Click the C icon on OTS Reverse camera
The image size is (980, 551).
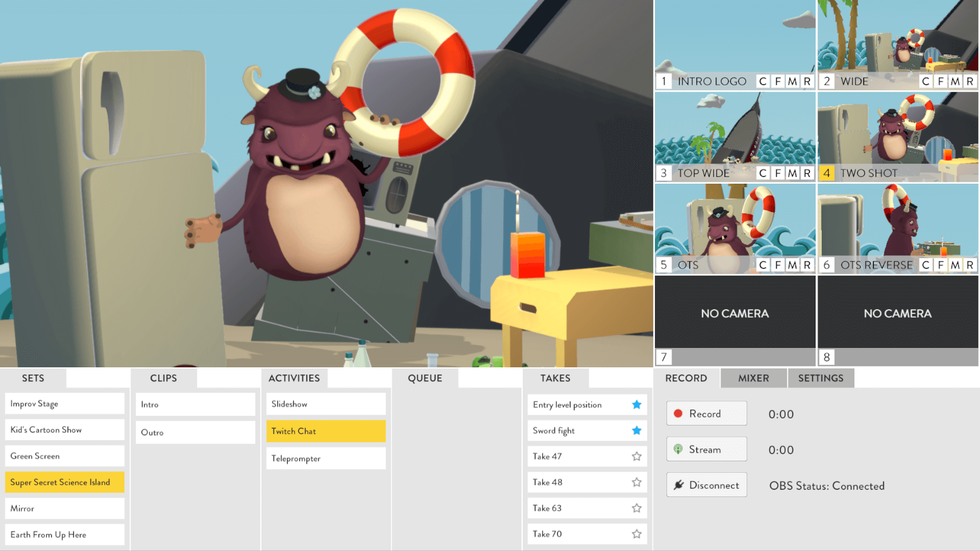point(926,265)
